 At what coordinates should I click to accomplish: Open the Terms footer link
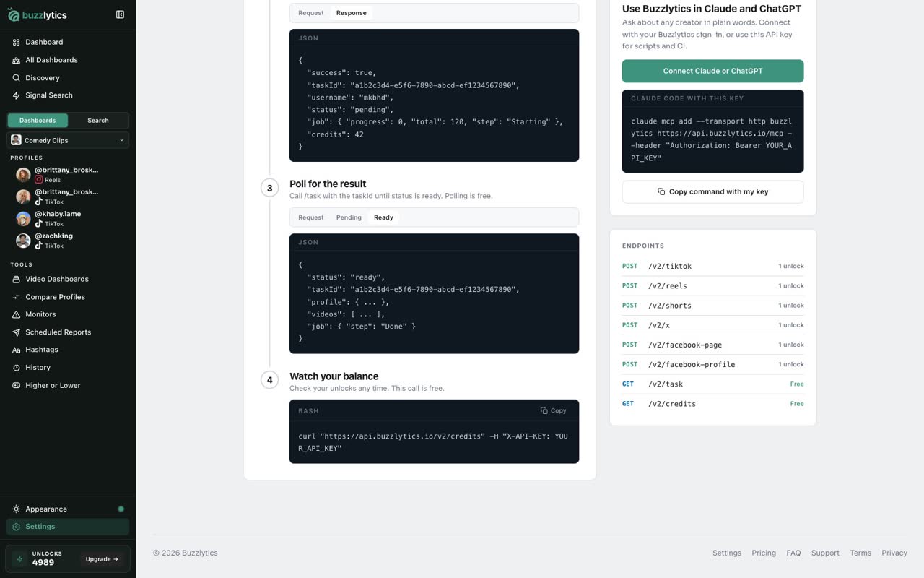click(x=860, y=553)
